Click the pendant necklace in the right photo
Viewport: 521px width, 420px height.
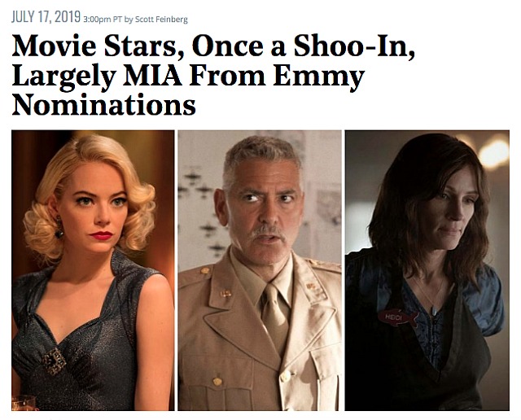click(x=435, y=311)
